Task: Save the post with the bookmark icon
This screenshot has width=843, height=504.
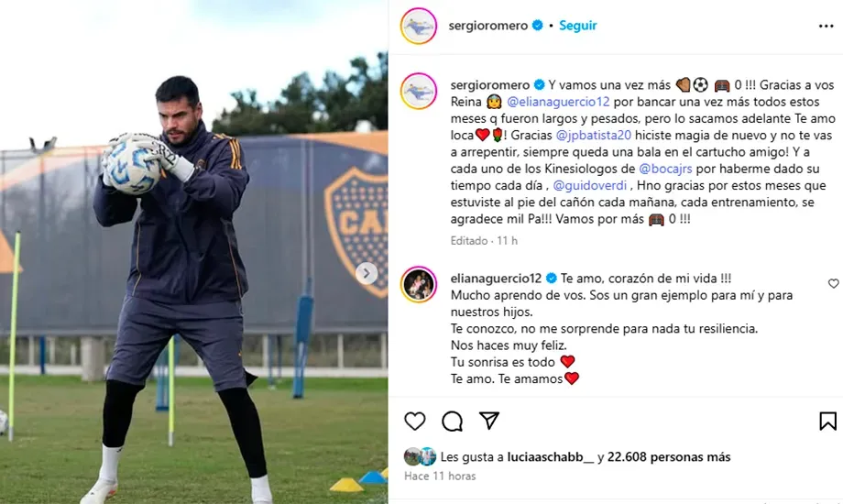Action: coord(828,422)
